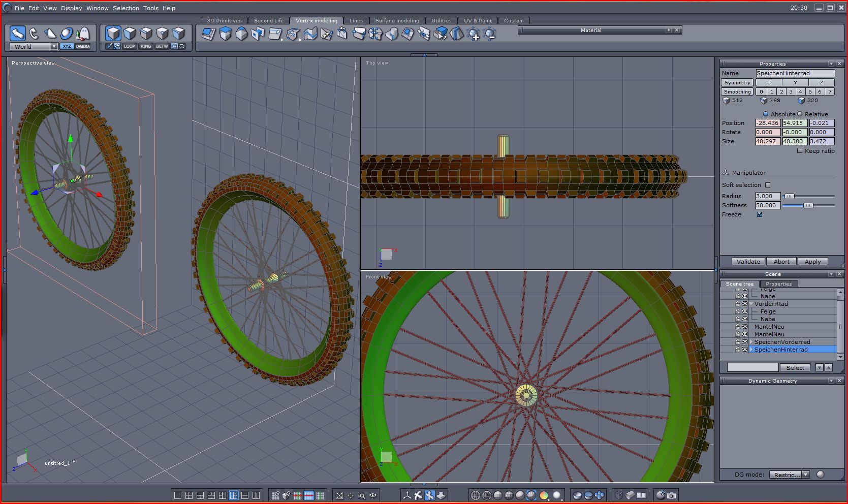Open the World coordinate system dropdown
848x504 pixels.
pyautogui.click(x=54, y=46)
